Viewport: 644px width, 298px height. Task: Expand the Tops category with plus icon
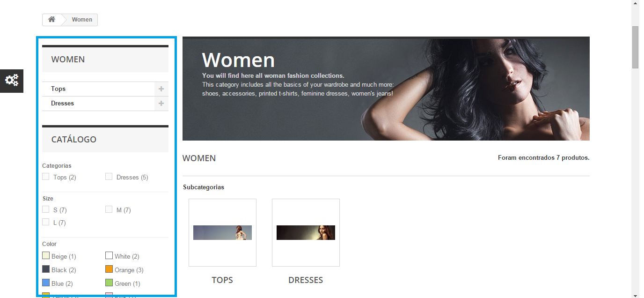161,89
